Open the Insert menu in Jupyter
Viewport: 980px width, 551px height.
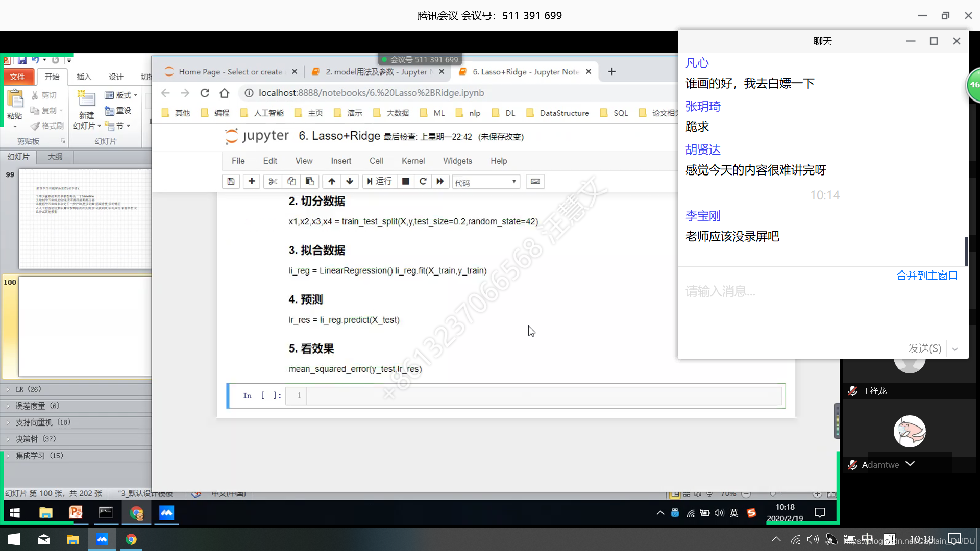point(341,161)
